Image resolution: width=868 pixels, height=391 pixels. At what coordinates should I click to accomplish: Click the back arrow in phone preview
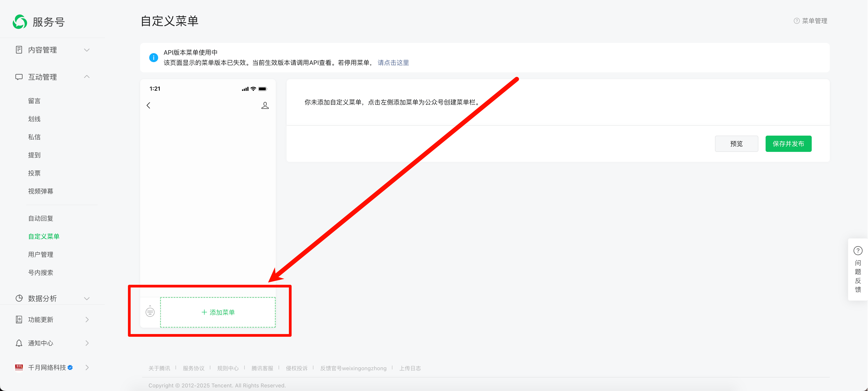[148, 105]
